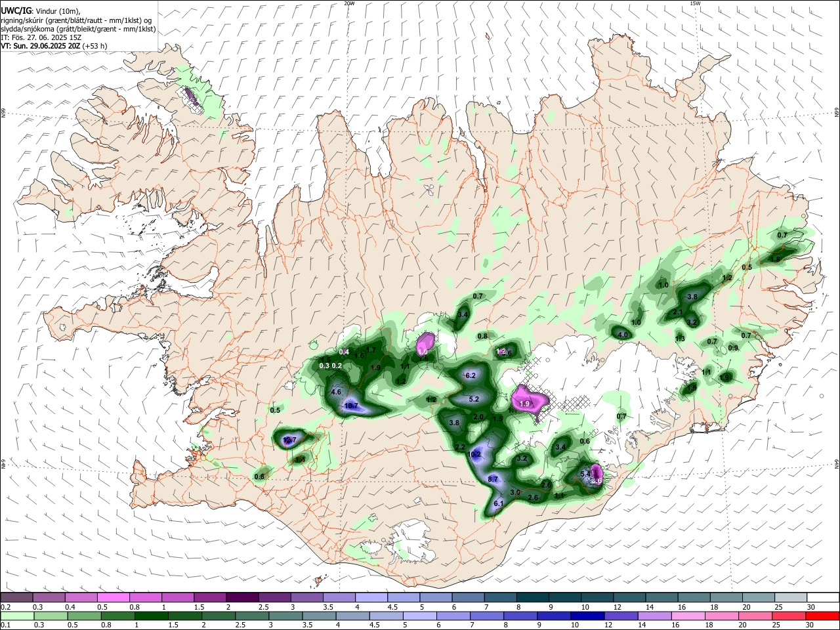Click the 1.5 precipitation value
Image resolution: width=840 pixels, height=630 pixels.
point(497,418)
